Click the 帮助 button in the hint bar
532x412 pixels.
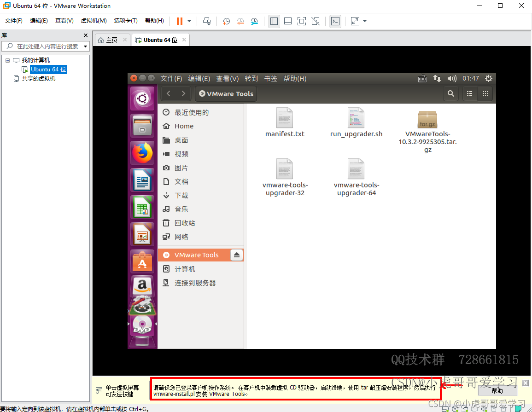497,391
